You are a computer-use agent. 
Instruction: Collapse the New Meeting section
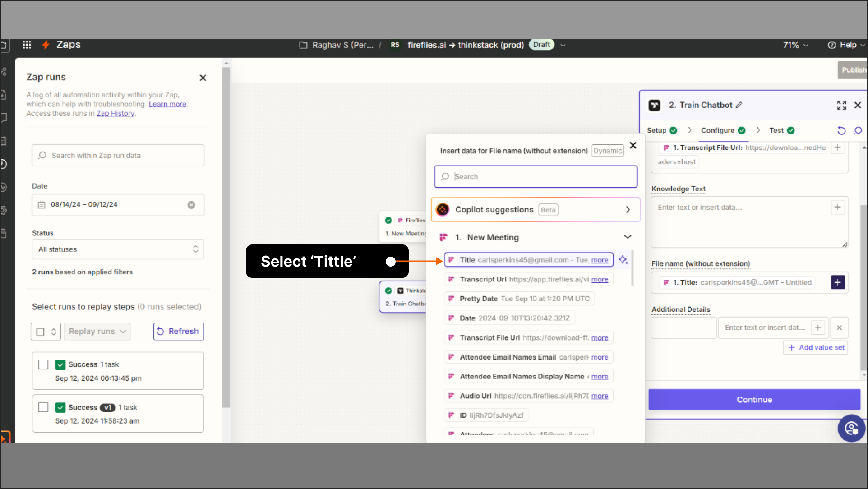(628, 237)
